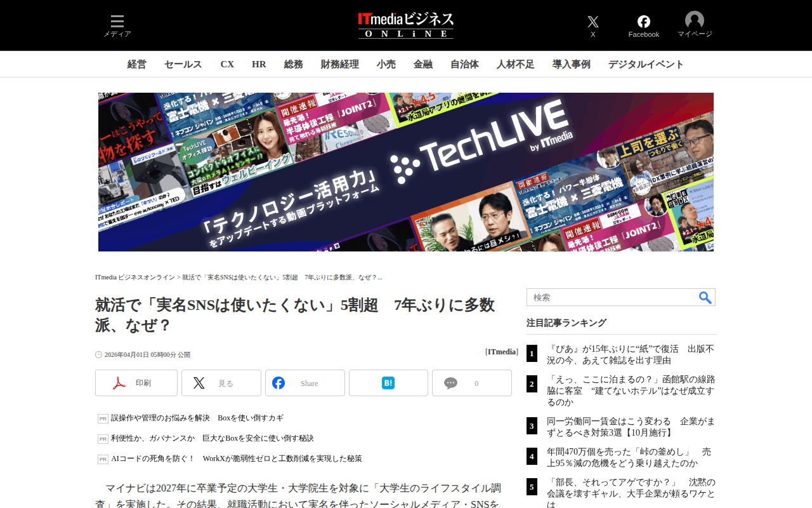This screenshot has width=812, height=508.
Task: Open the comments bubble button
Action: tap(472, 383)
